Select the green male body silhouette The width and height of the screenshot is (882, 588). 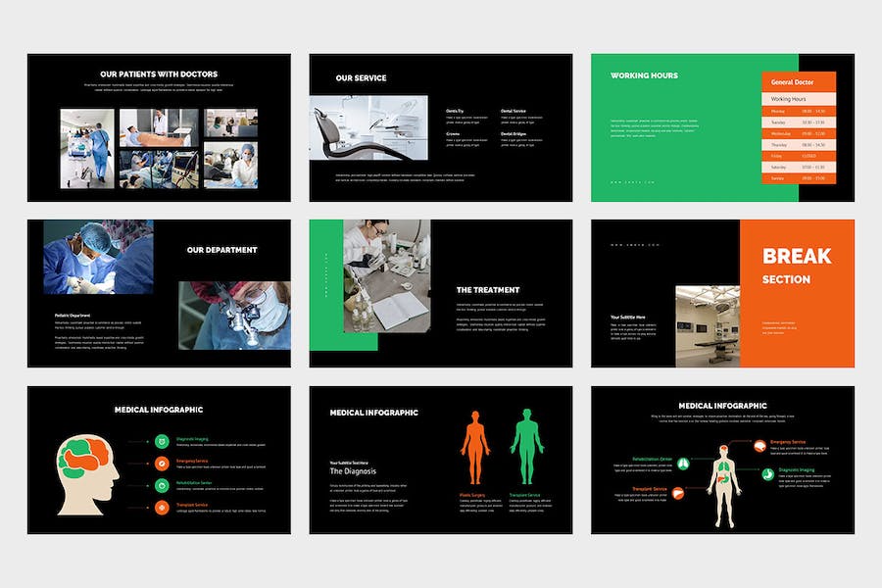point(527,447)
